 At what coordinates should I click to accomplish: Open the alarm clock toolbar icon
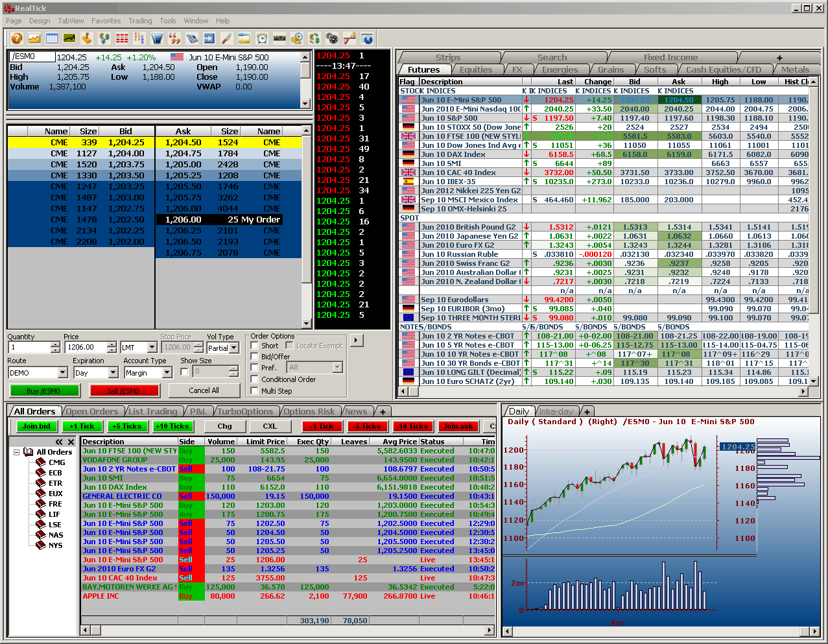[262, 39]
